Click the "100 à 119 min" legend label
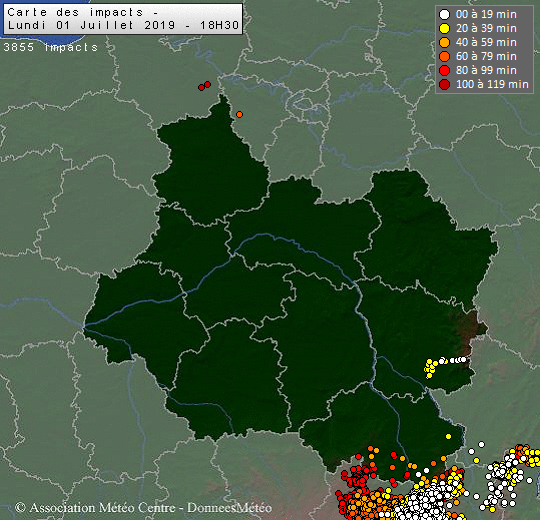540x520 pixels. click(492, 84)
